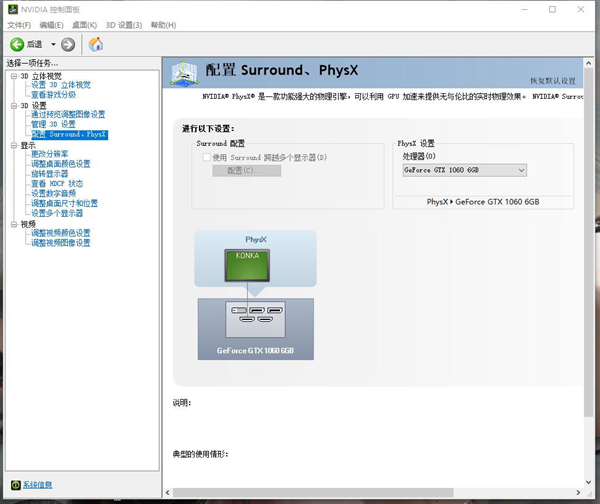
Task: Go to the Home page icon
Action: click(x=96, y=44)
